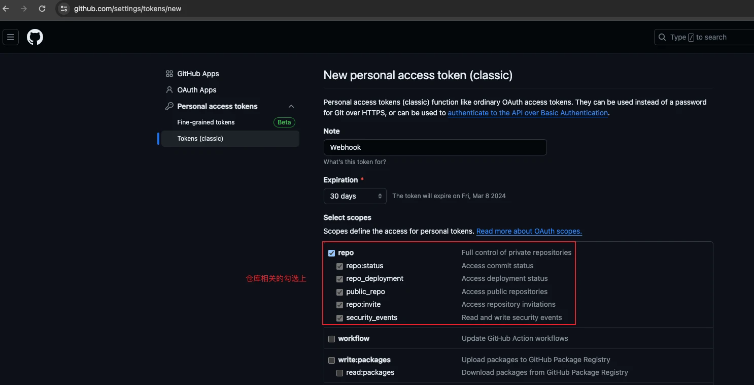Check the write:packages scope
This screenshot has width=754, height=385.
[331, 360]
